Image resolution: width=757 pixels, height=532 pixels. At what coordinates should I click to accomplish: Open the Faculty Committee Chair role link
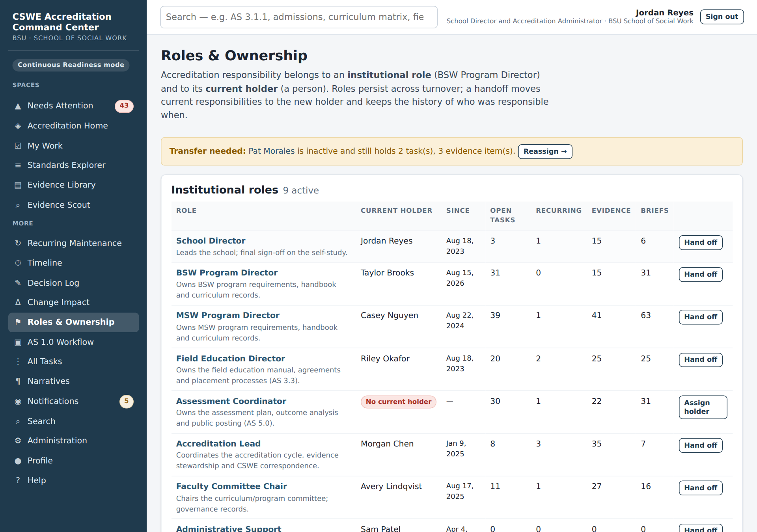pyautogui.click(x=231, y=486)
